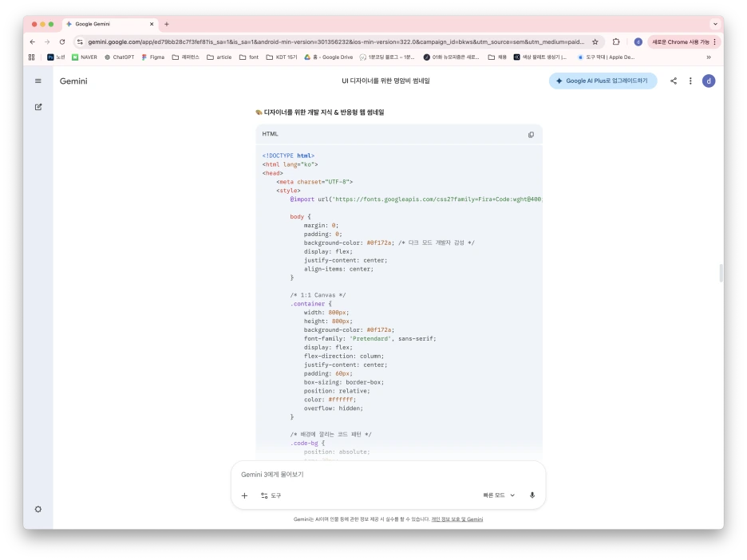Screen dimensions: 747x560
Task: Show more bookmarks chevron
Action: pyautogui.click(x=709, y=57)
